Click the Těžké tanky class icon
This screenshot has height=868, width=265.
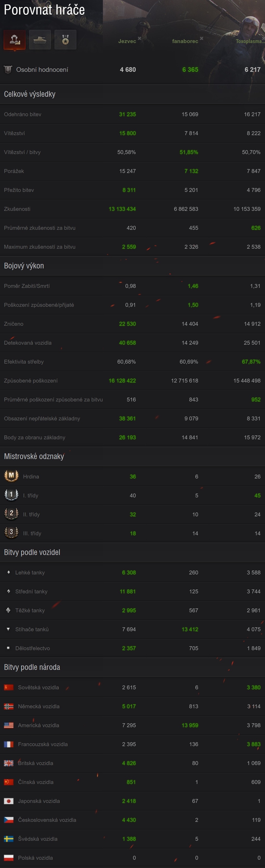click(8, 610)
